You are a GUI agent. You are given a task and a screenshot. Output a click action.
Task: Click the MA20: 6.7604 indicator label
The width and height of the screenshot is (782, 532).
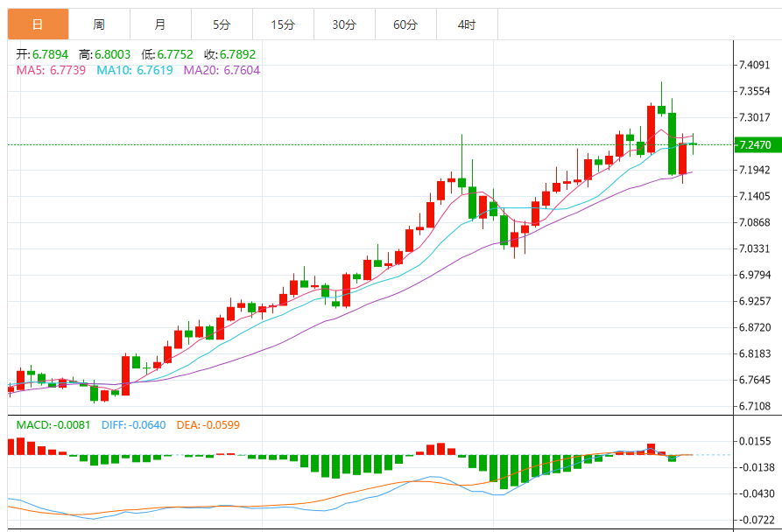(222, 70)
